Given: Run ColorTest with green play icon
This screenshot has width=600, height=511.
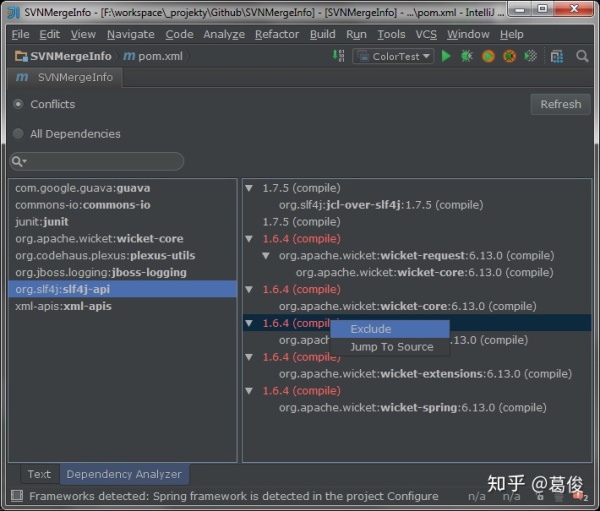Looking at the screenshot, I should (446, 56).
